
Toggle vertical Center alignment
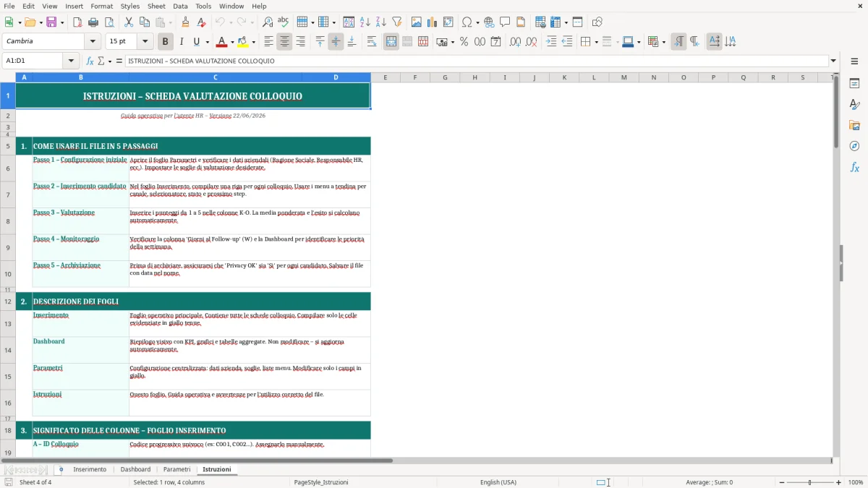(336, 42)
